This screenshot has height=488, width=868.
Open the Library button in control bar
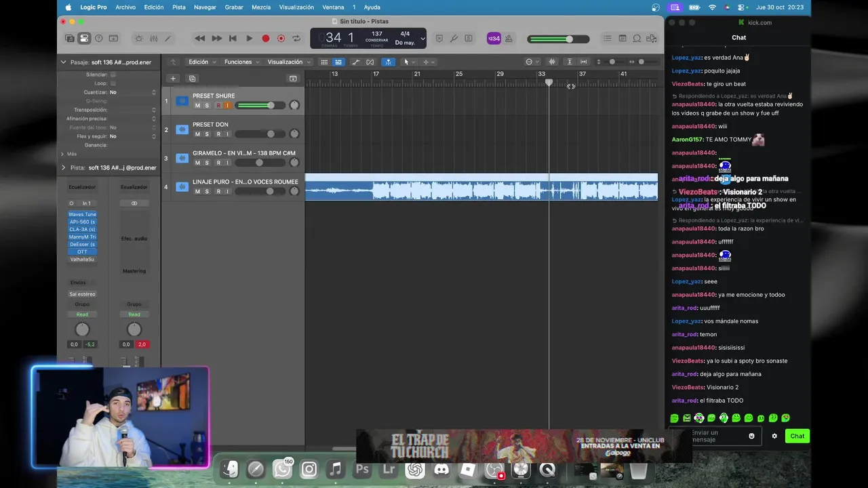(x=70, y=39)
